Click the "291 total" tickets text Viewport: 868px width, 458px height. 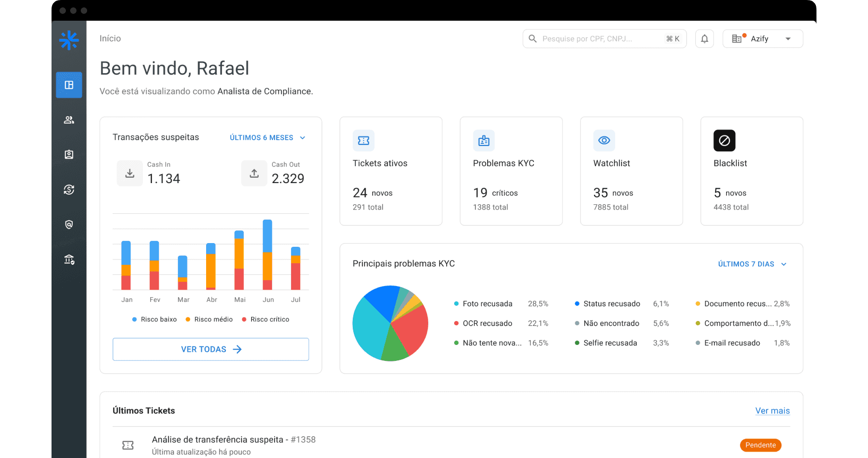(x=368, y=207)
